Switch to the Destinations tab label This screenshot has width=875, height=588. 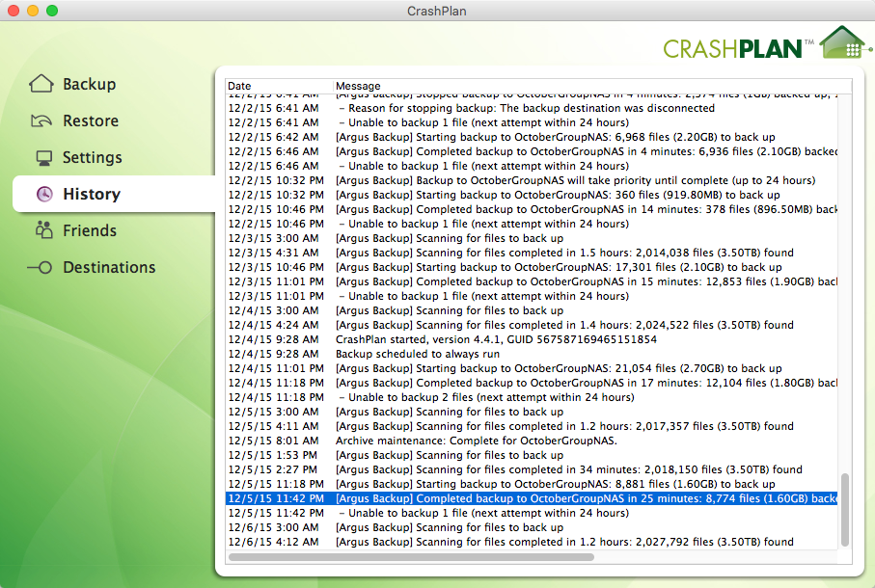click(109, 268)
